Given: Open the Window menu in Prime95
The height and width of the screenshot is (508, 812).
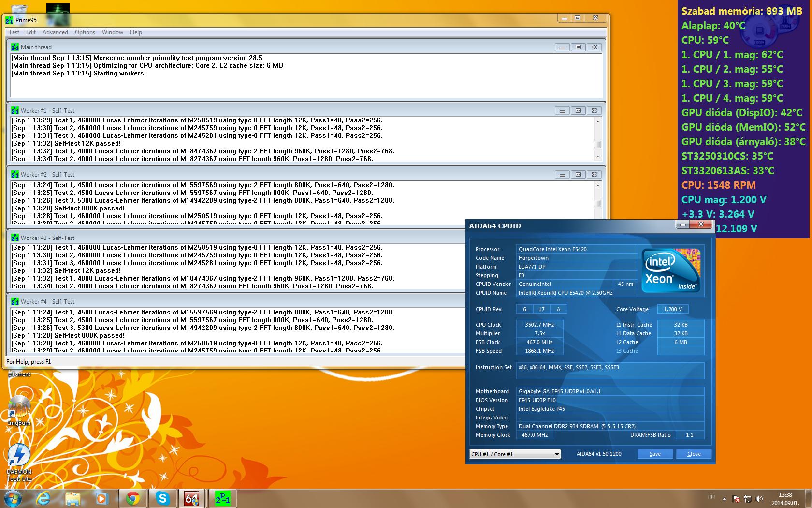Looking at the screenshot, I should pyautogui.click(x=113, y=32).
